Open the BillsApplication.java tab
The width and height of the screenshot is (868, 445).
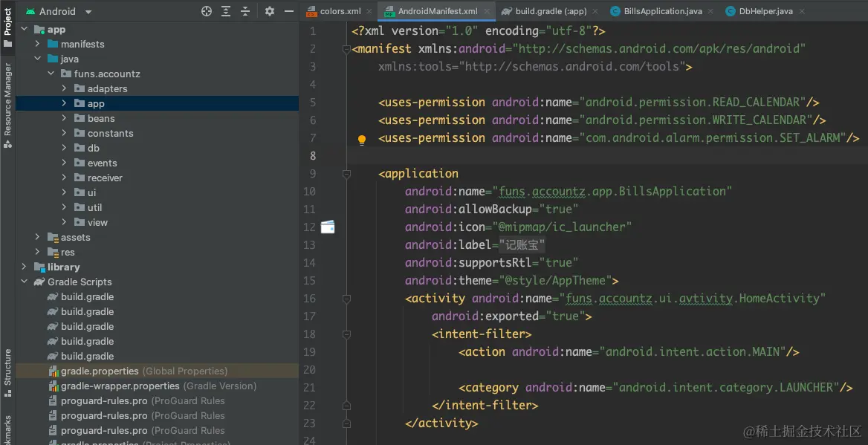coord(661,11)
